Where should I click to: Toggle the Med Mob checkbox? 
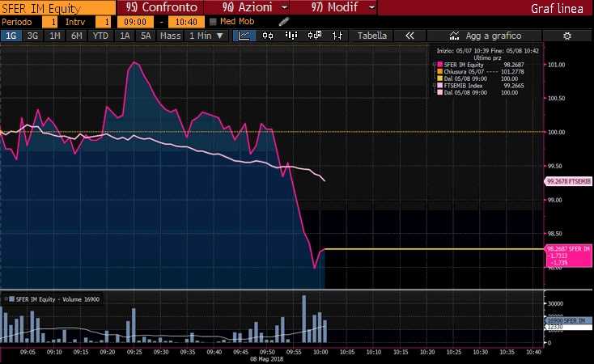pyautogui.click(x=213, y=22)
